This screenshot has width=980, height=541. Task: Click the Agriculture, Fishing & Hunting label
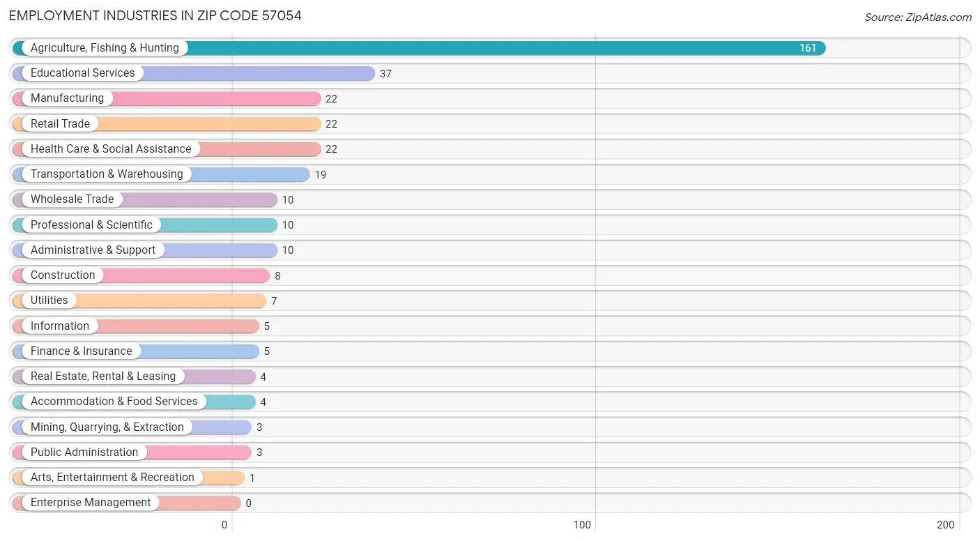pyautogui.click(x=105, y=48)
